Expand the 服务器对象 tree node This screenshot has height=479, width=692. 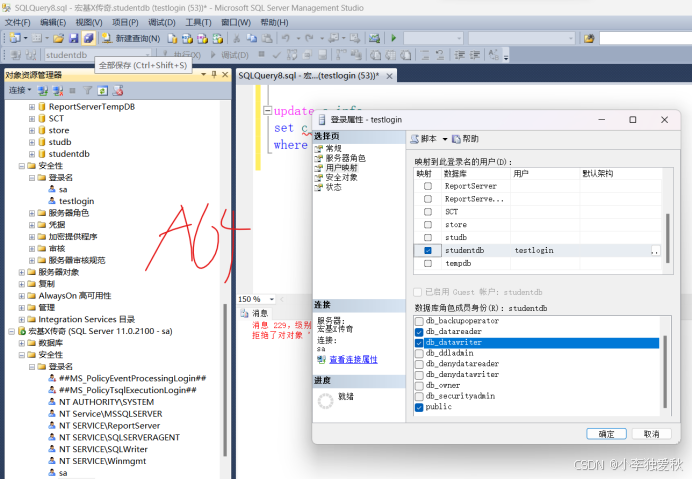coord(21,272)
